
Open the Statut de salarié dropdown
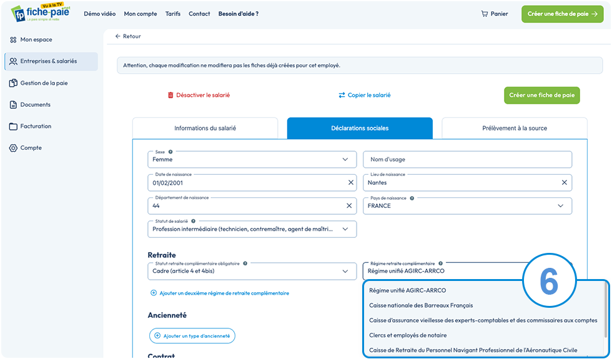[252, 229]
